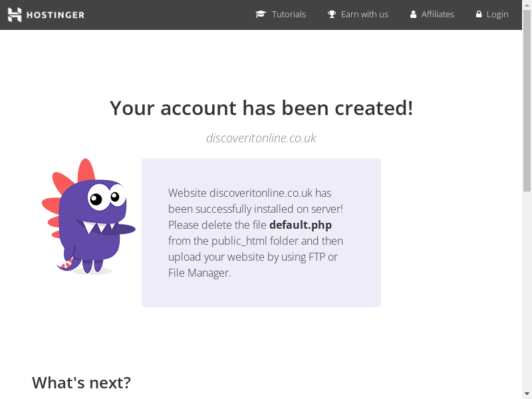The image size is (532, 399).
Task: Click the Hostinger H logo icon
Action: pyautogui.click(x=15, y=15)
